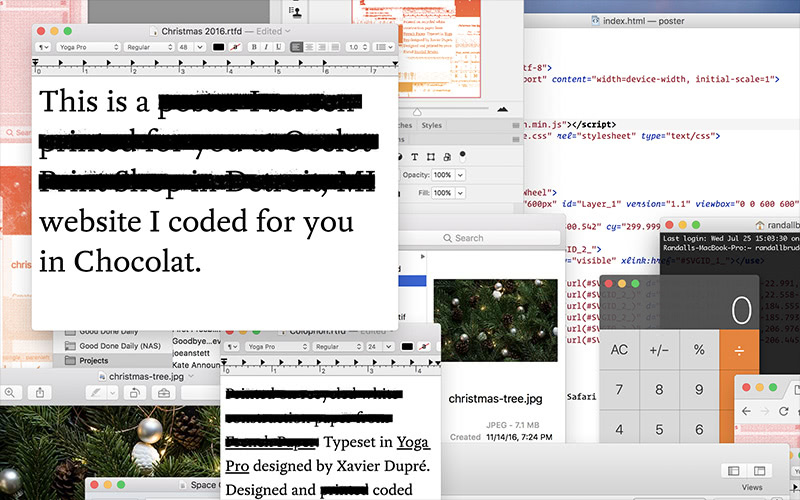Open paragraph styles menu in Christmas 2016 window
The width and height of the screenshot is (800, 500).
(43, 47)
